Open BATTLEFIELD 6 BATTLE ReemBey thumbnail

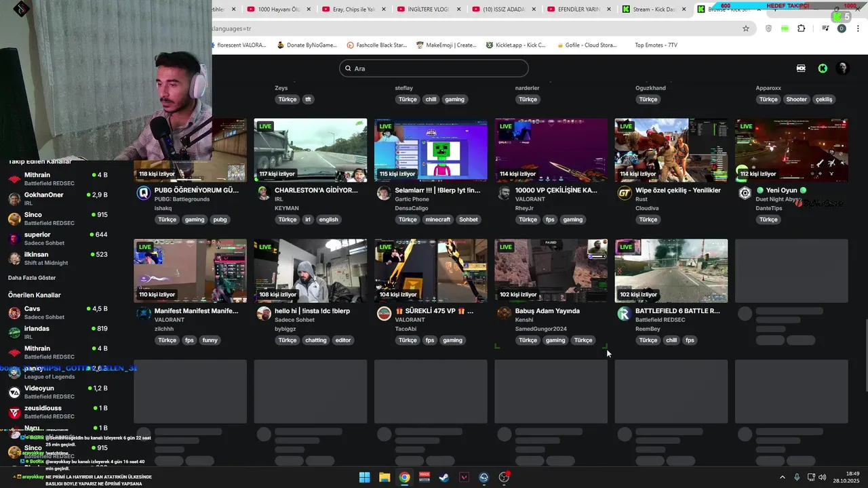point(671,270)
